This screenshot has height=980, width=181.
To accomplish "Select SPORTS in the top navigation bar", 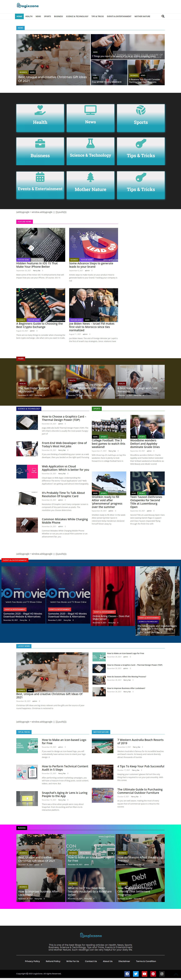I will tap(47, 16).
